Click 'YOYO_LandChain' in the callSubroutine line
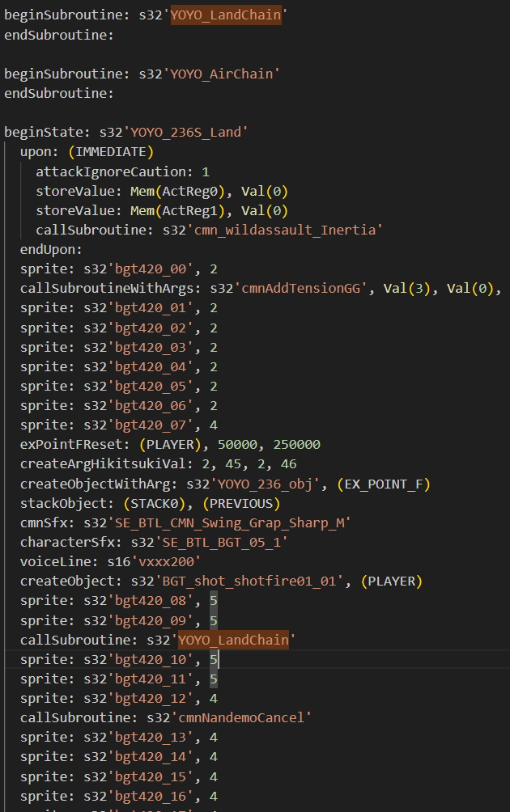 (233, 641)
